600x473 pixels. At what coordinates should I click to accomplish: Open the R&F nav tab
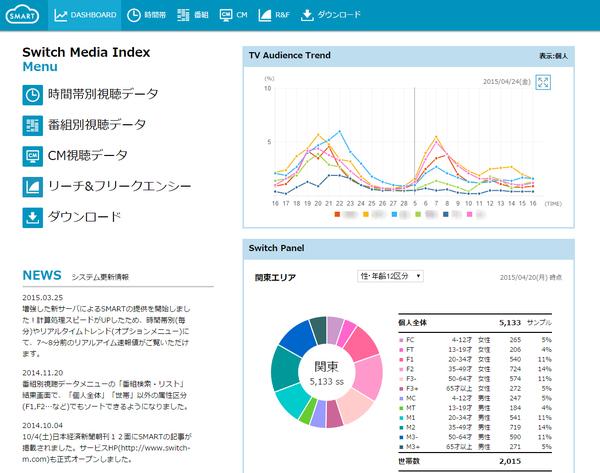point(274,15)
